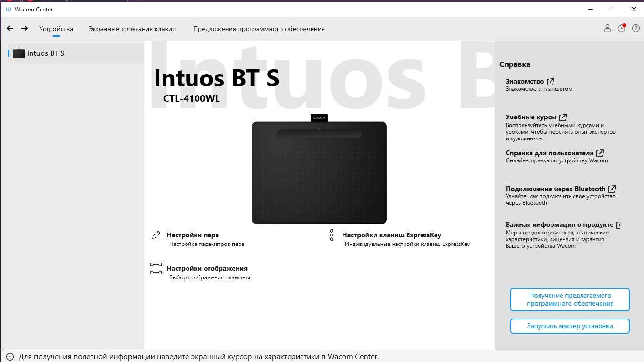Screen dimensions: 644x362
Task: Open Настройки клавиш ExpressKey
Action: click(x=392, y=235)
